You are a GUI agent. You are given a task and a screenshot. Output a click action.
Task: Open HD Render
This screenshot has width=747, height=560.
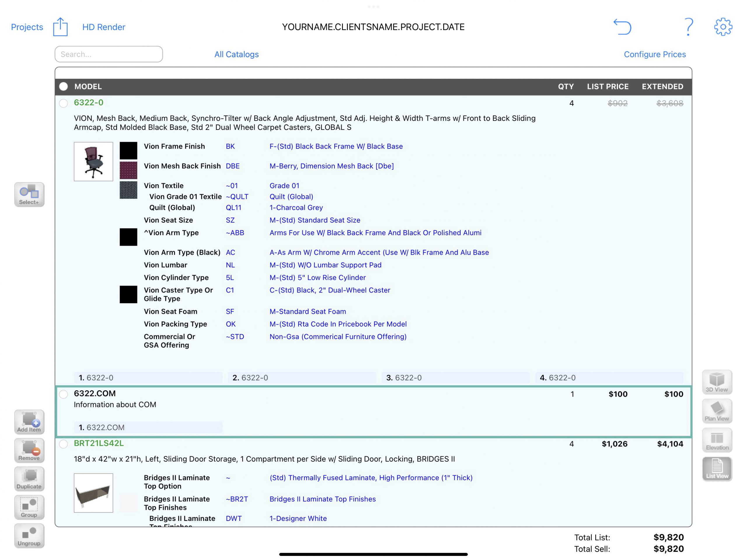pos(104,27)
